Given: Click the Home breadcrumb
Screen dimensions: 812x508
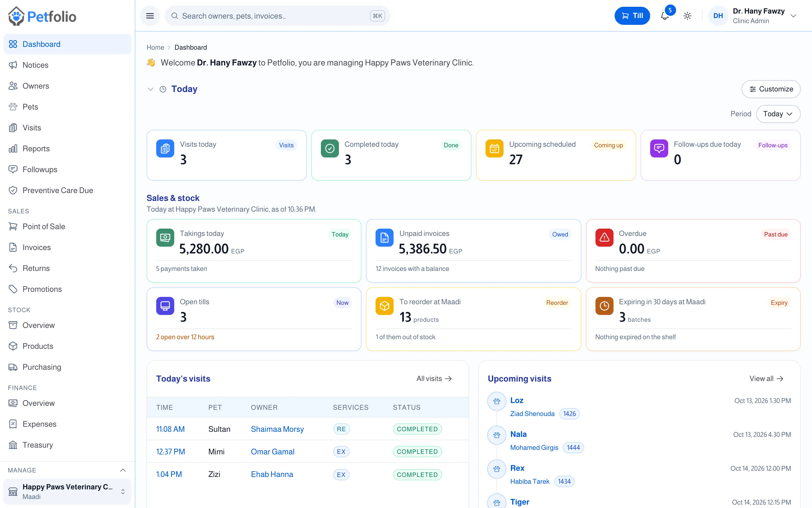Looking at the screenshot, I should tap(155, 47).
